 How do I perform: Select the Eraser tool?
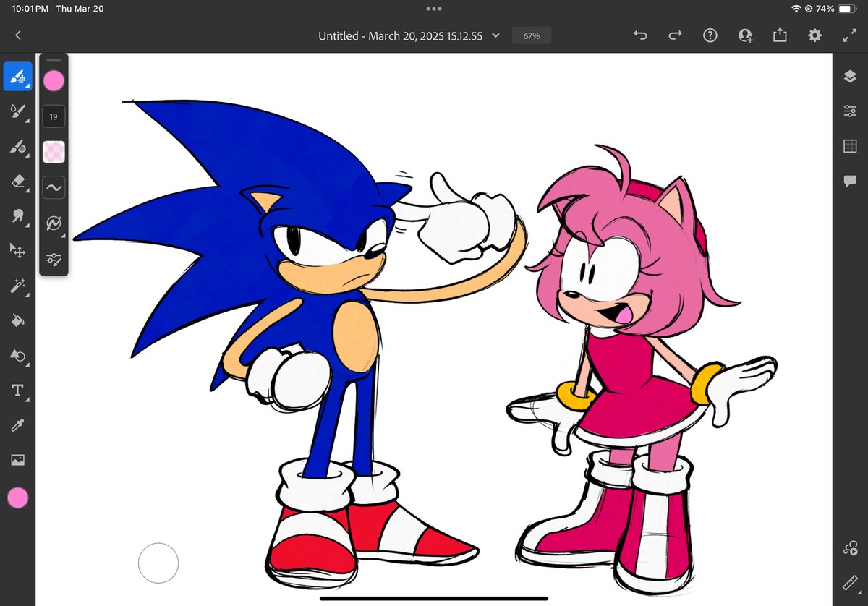17,182
